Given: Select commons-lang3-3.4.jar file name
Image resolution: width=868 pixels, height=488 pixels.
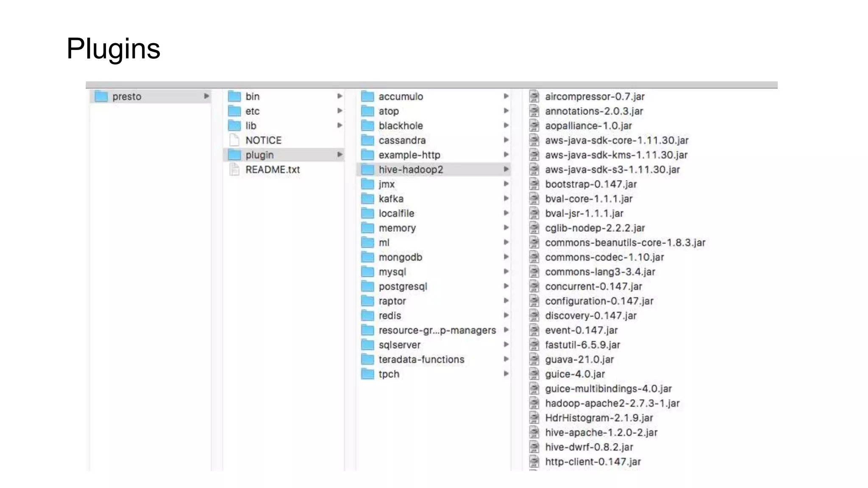Looking at the screenshot, I should 600,272.
